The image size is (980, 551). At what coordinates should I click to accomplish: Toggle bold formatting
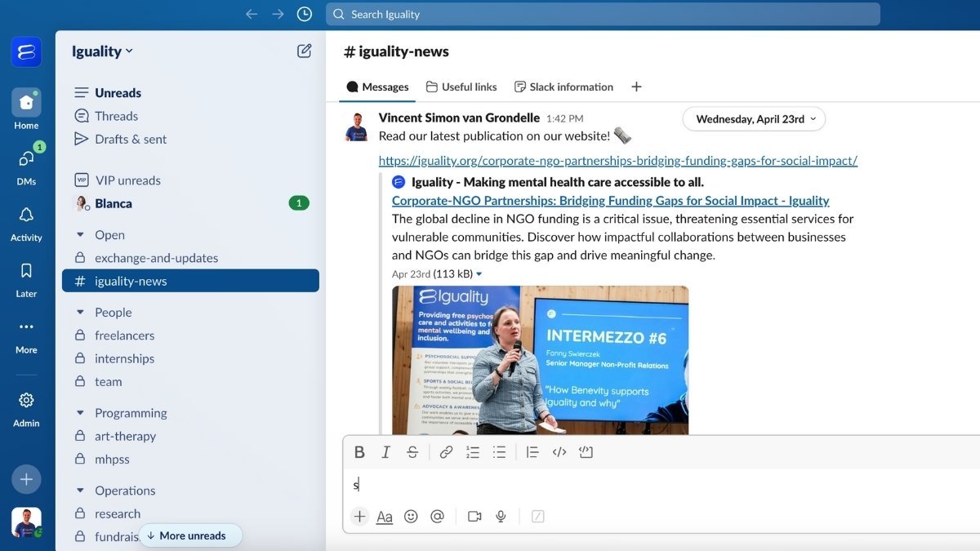(x=359, y=452)
